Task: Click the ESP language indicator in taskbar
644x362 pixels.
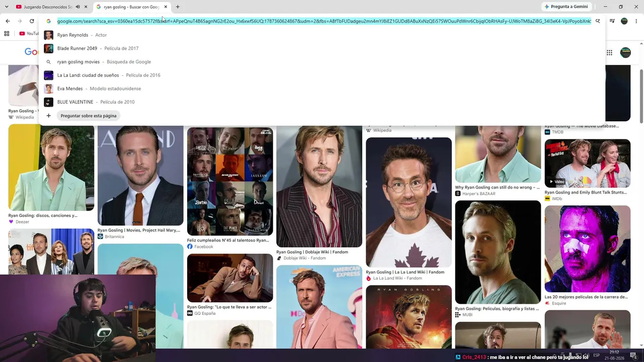Action: point(596,355)
